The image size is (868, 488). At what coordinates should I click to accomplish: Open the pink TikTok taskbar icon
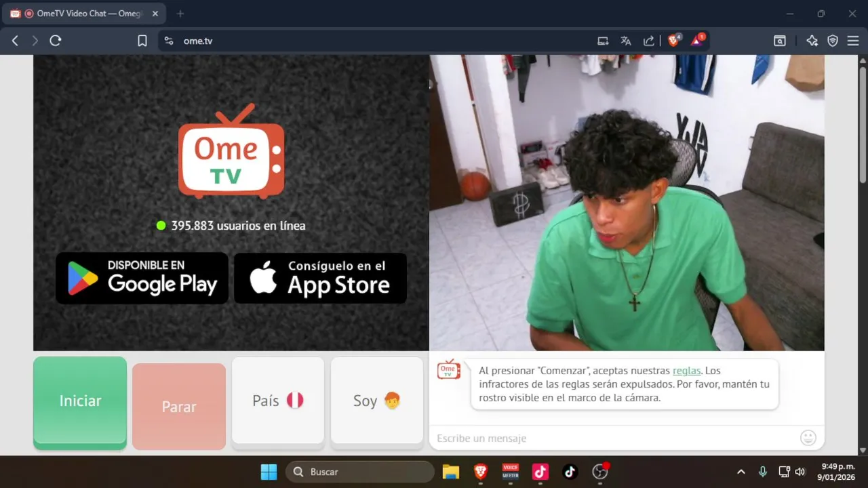tap(540, 472)
